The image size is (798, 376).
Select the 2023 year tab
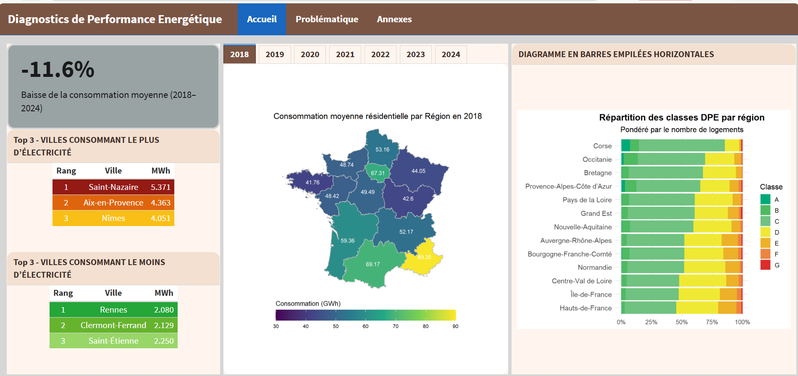coord(415,54)
